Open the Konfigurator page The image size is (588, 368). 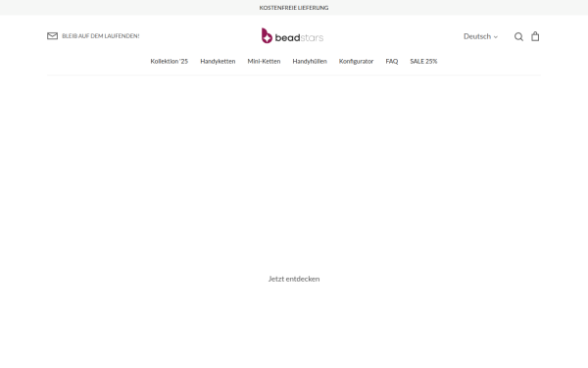coord(357,61)
